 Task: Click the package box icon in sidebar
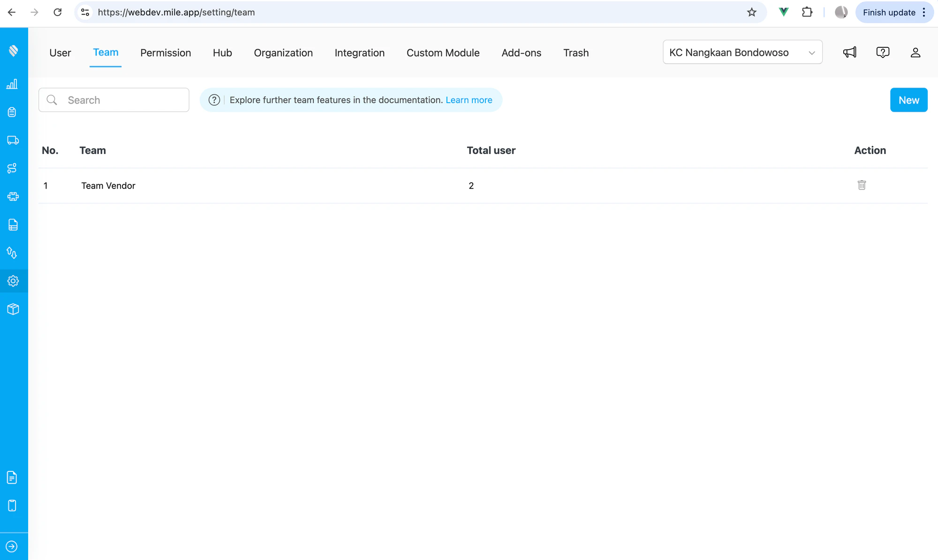pyautogui.click(x=13, y=309)
